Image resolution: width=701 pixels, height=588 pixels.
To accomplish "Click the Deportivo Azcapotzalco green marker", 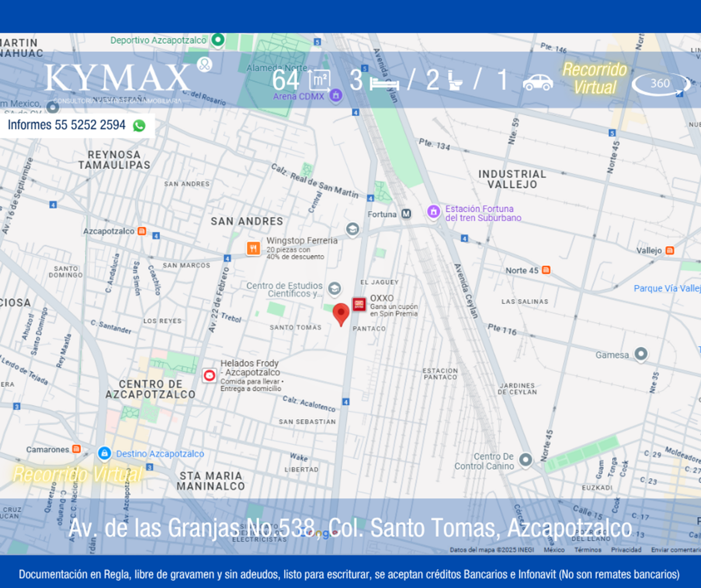I will click(x=218, y=40).
